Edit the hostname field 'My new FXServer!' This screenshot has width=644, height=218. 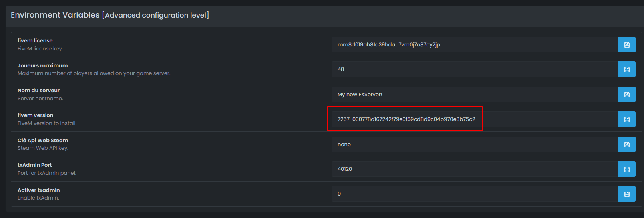474,95
